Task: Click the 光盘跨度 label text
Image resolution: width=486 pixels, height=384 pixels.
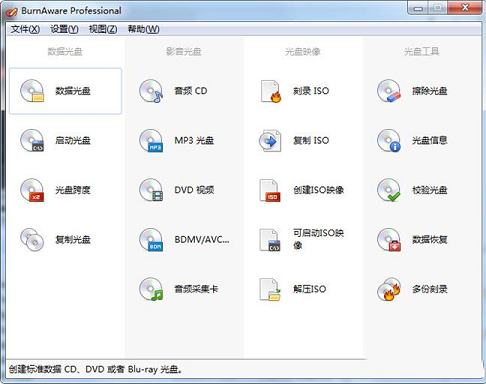Action: pos(73,190)
